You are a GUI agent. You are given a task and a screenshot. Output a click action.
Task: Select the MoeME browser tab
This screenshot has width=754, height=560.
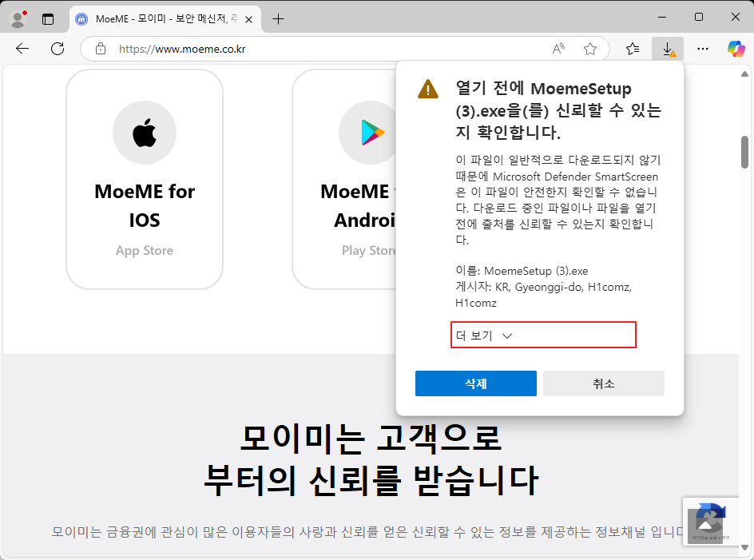pyautogui.click(x=165, y=19)
